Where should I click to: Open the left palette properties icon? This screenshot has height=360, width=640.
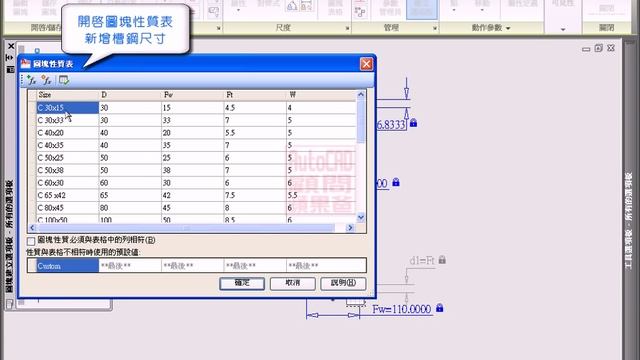pos(11,69)
